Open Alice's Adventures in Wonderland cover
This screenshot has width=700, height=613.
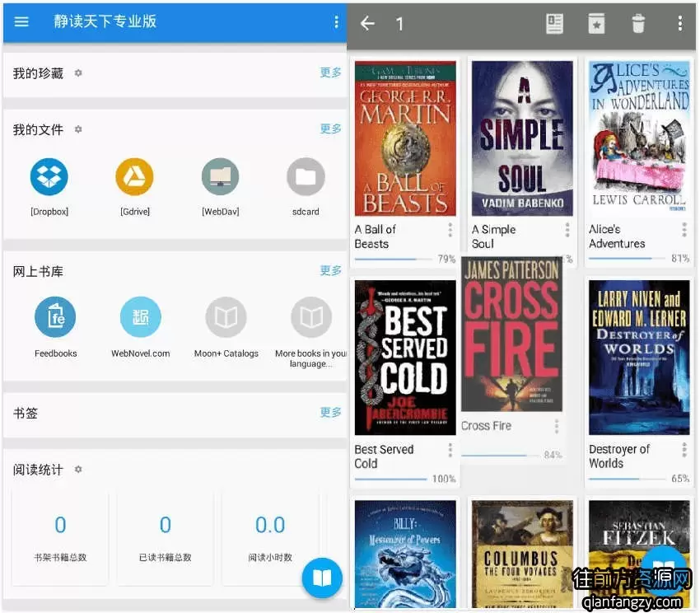click(639, 138)
